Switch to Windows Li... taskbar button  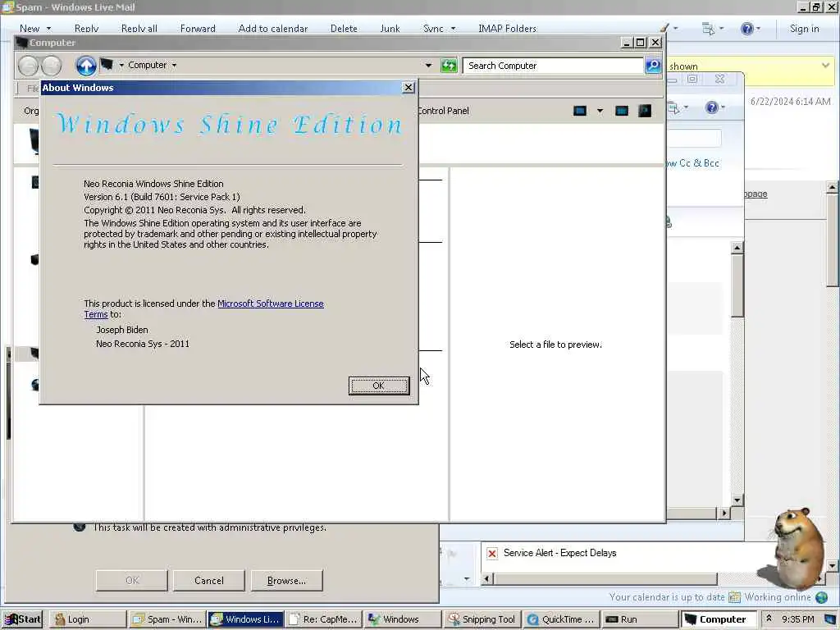click(x=244, y=619)
